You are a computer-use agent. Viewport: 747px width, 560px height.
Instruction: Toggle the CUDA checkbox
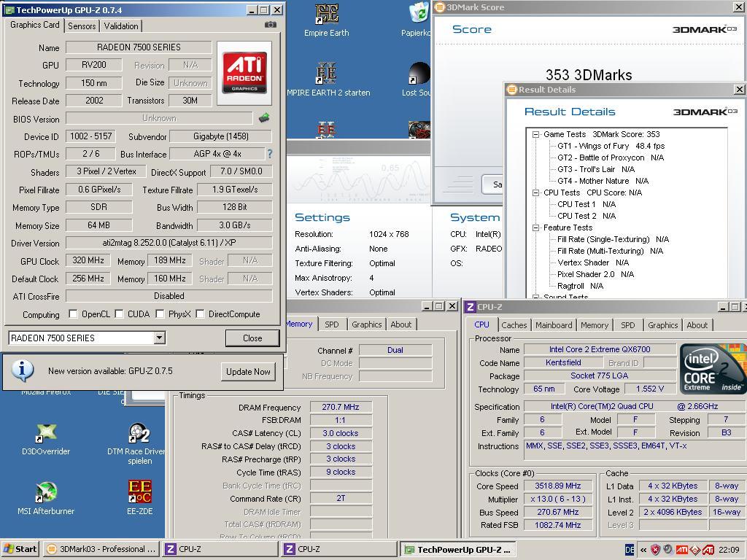pos(119,314)
